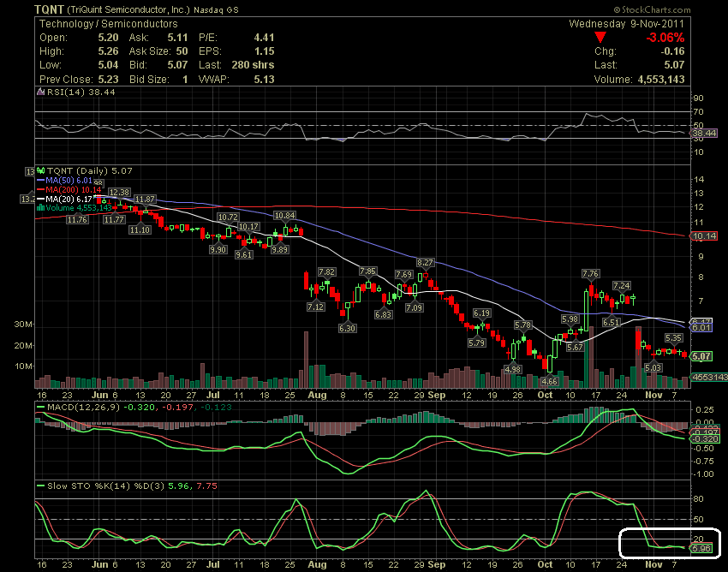Click the Open value 5.20
The height and width of the screenshot is (572, 728).
point(108,38)
